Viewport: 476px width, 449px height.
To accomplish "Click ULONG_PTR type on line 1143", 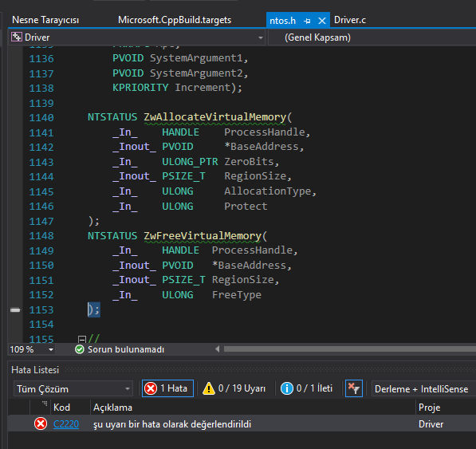I will click(x=190, y=162).
